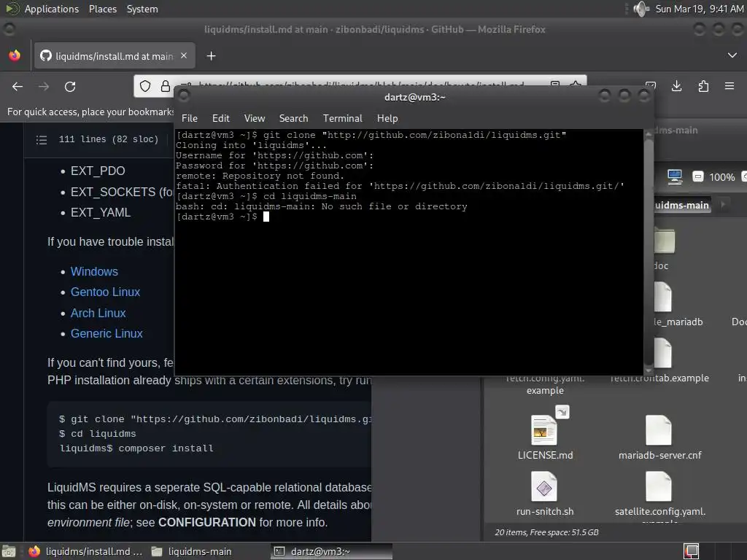Open the terminal Terminal menu
Screen dimensions: 747x560
pos(343,118)
